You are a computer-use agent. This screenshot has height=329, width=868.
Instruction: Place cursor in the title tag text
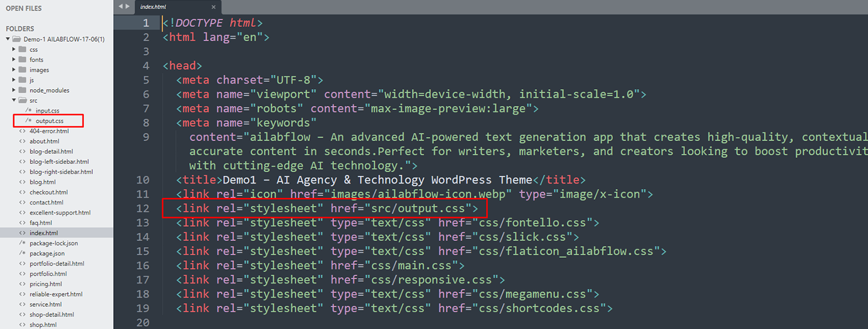tap(377, 180)
